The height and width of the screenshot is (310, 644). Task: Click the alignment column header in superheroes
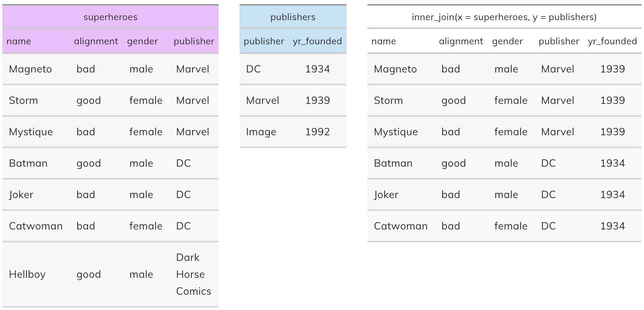coord(96,41)
